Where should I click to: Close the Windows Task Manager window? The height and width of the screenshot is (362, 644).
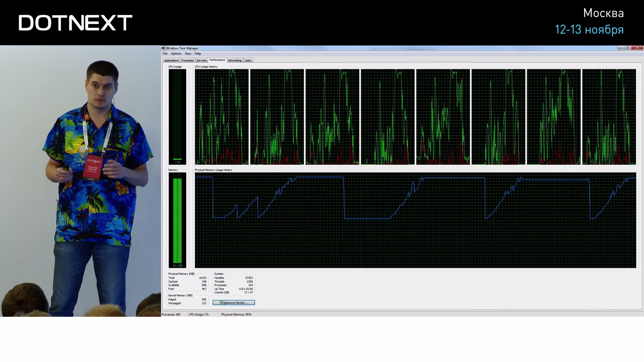coord(637,48)
